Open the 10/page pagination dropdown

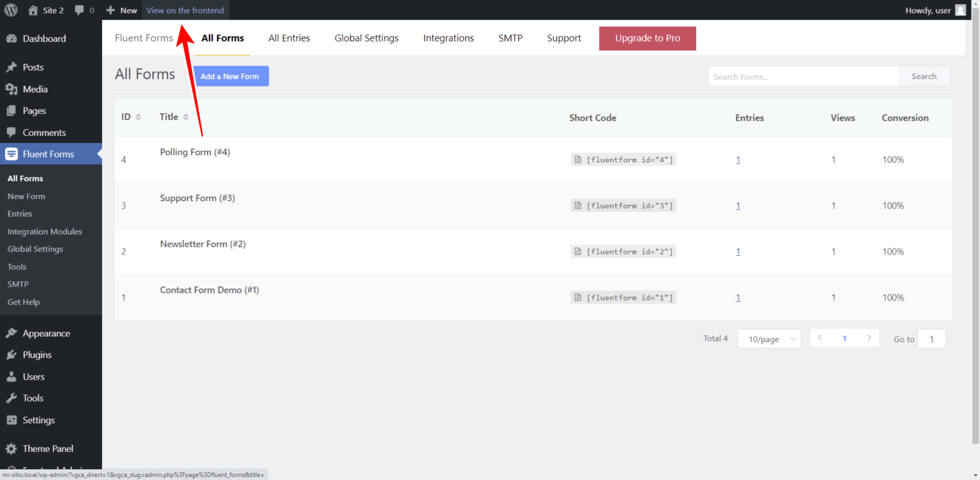769,338
